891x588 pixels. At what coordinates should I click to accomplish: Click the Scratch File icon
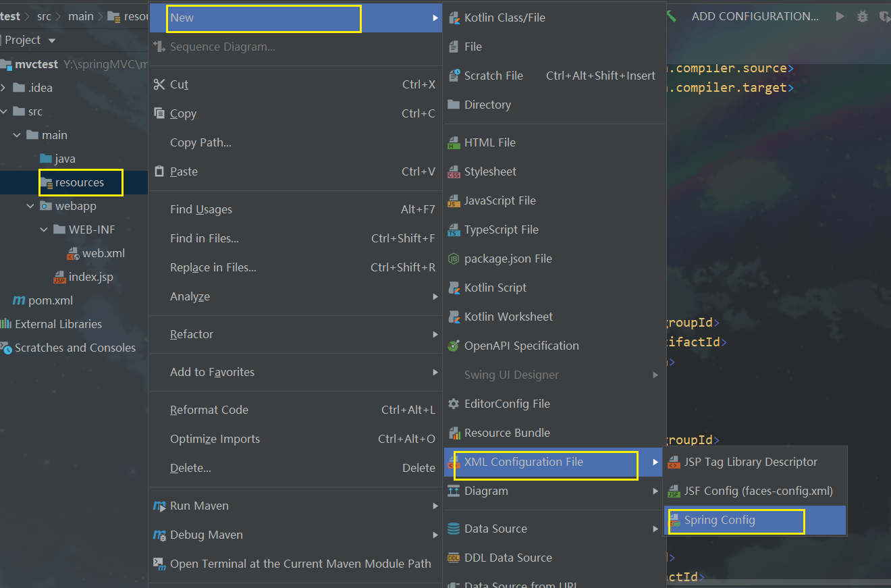point(454,76)
